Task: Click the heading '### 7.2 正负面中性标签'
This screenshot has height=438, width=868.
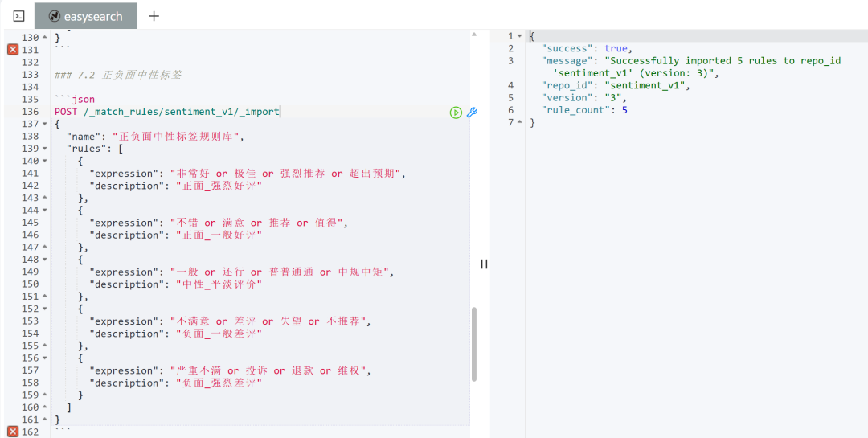Action: pos(118,75)
